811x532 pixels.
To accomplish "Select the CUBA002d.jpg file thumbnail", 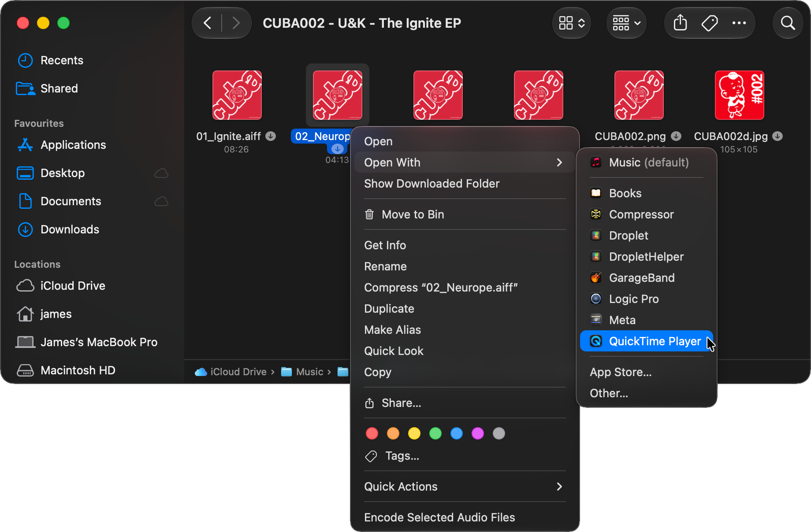I will click(x=740, y=95).
